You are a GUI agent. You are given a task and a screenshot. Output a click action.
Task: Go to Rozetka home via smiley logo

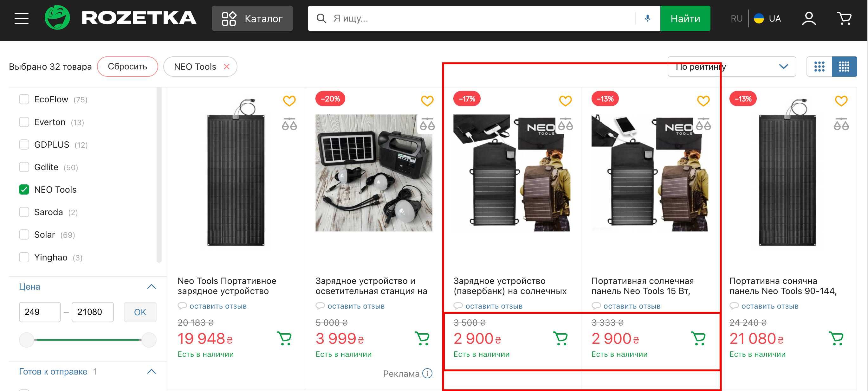(57, 18)
